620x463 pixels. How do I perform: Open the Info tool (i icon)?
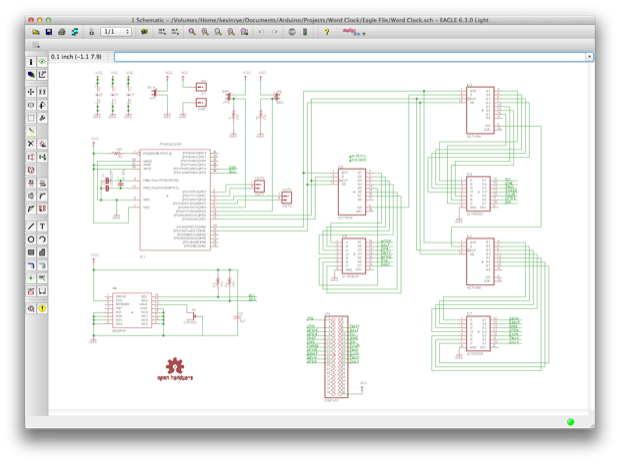[x=31, y=62]
